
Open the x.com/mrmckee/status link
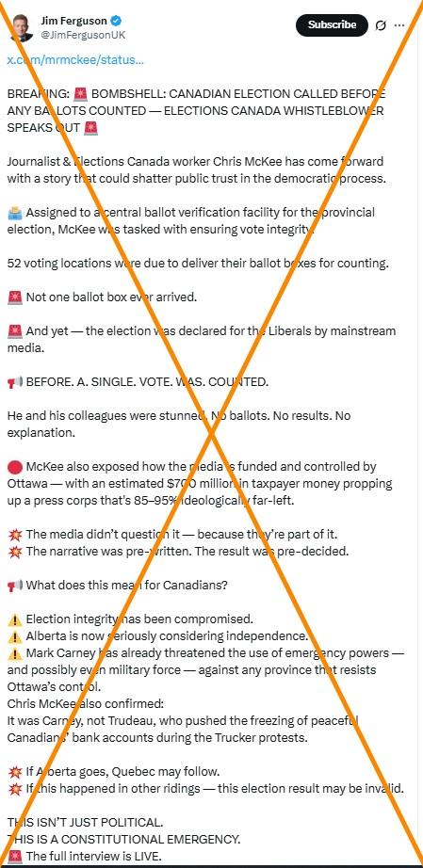pos(75,60)
